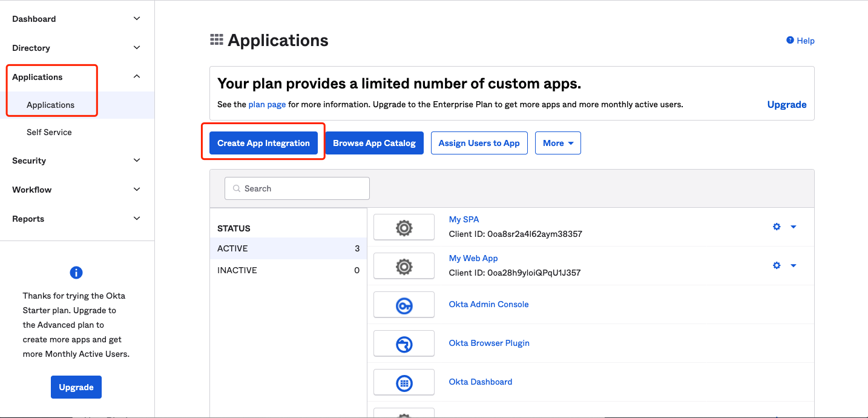868x418 pixels.
Task: Click the Applications grid icon in heading
Action: [x=216, y=40]
